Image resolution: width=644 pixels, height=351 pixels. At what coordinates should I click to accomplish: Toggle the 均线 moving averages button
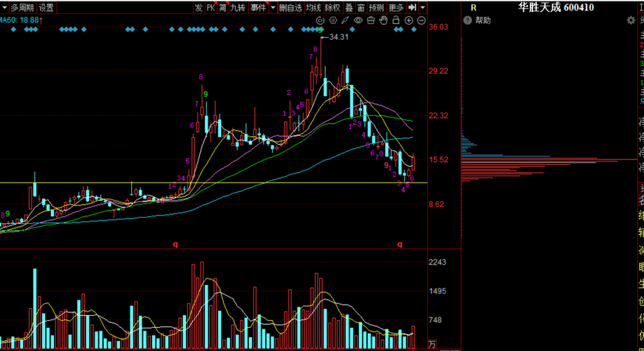coord(313,8)
